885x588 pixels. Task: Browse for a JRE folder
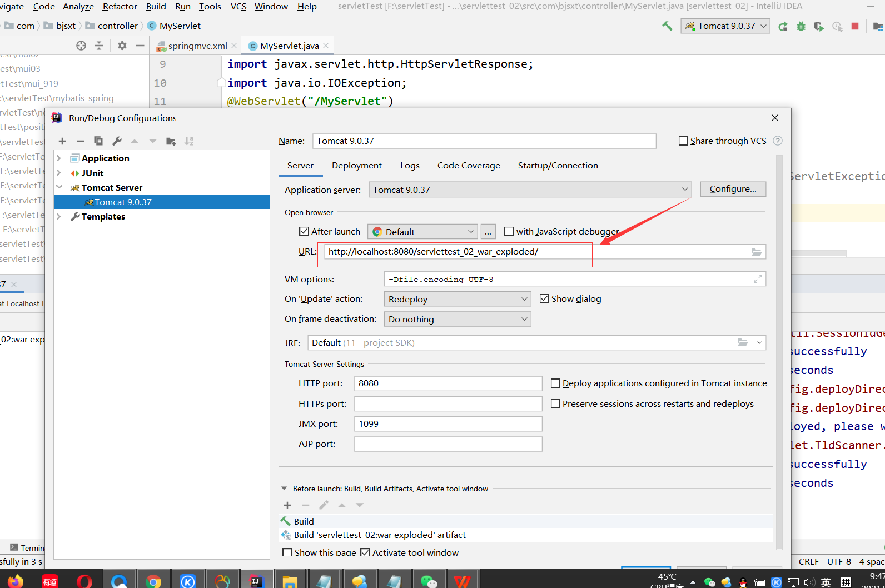(743, 342)
